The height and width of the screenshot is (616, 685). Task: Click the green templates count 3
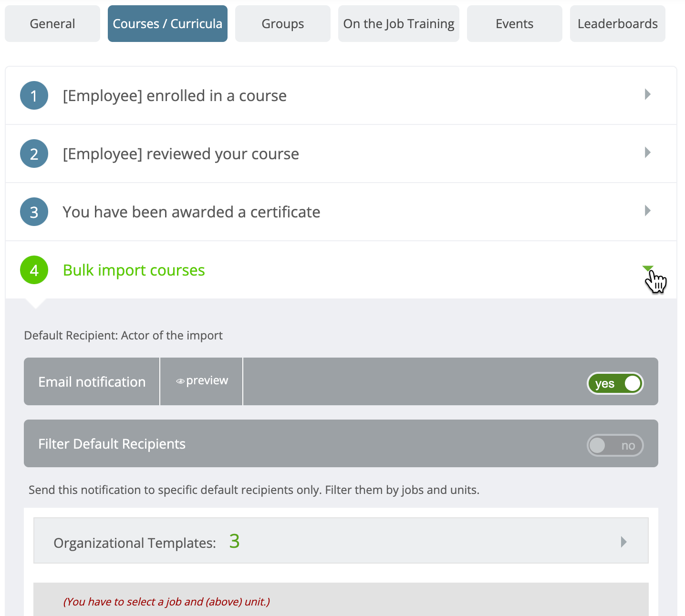[x=234, y=541]
